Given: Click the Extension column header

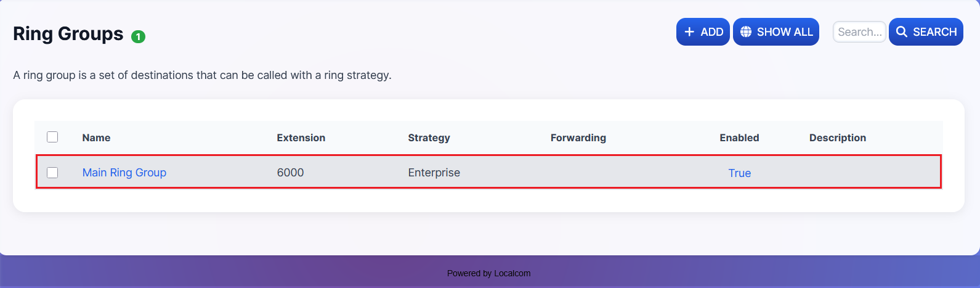Looking at the screenshot, I should (301, 138).
